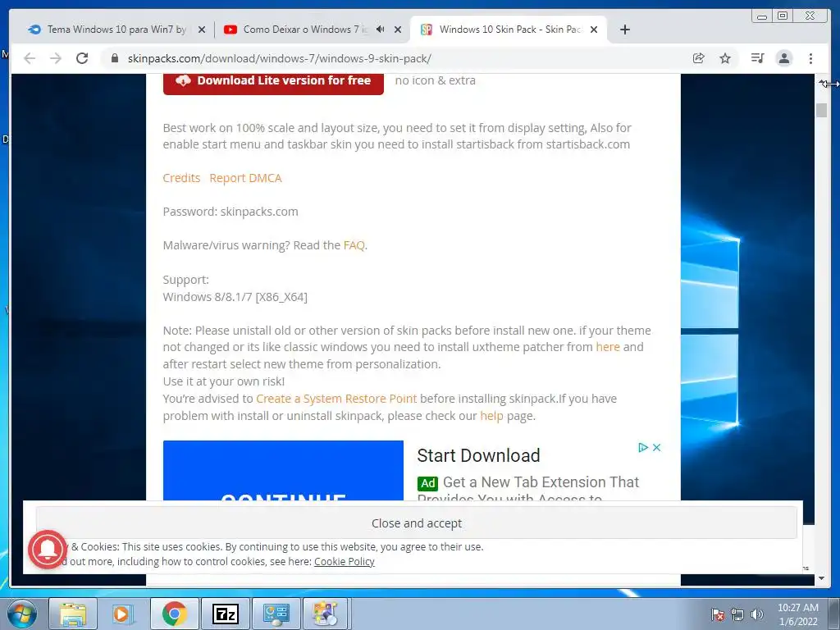Close the Windows 10 Skin Pack tab
This screenshot has height=630, width=840.
click(594, 30)
